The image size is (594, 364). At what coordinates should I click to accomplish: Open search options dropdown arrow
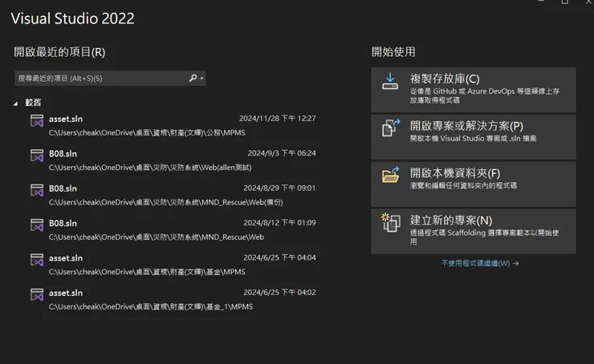(x=202, y=79)
